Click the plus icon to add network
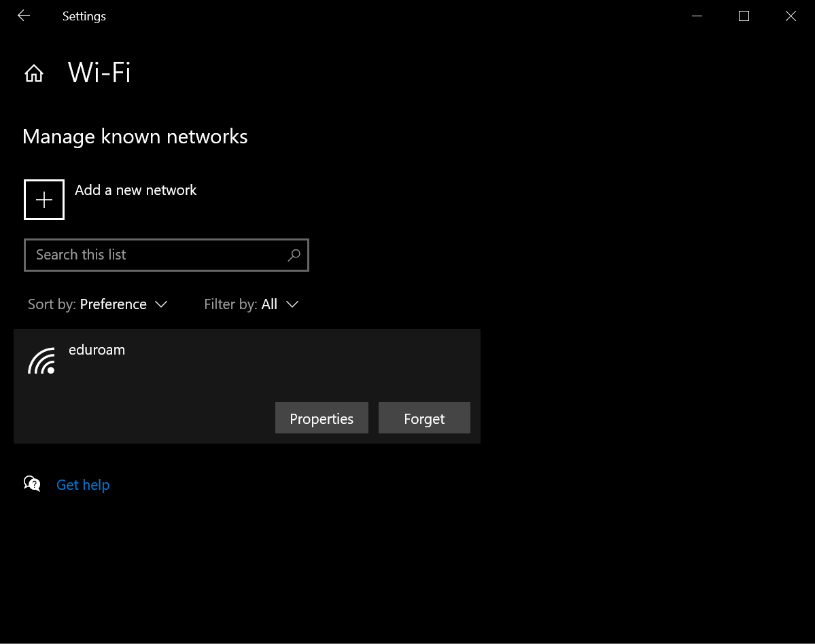 44,200
